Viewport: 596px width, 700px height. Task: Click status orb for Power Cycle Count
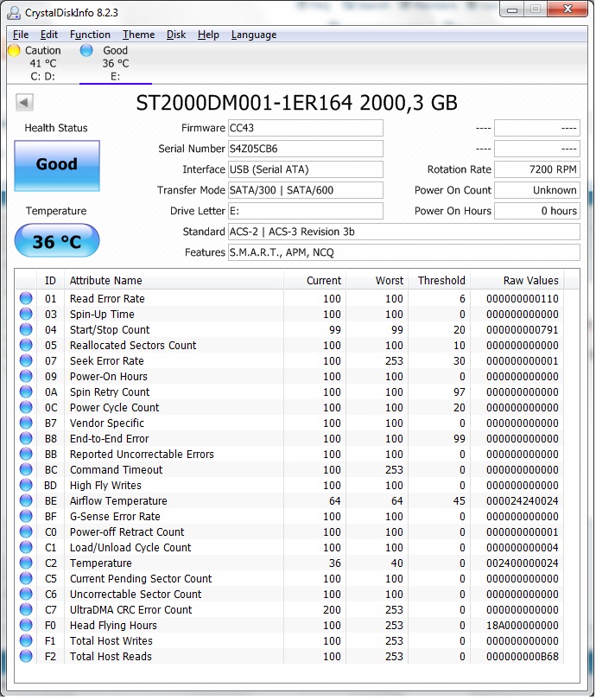click(x=26, y=407)
